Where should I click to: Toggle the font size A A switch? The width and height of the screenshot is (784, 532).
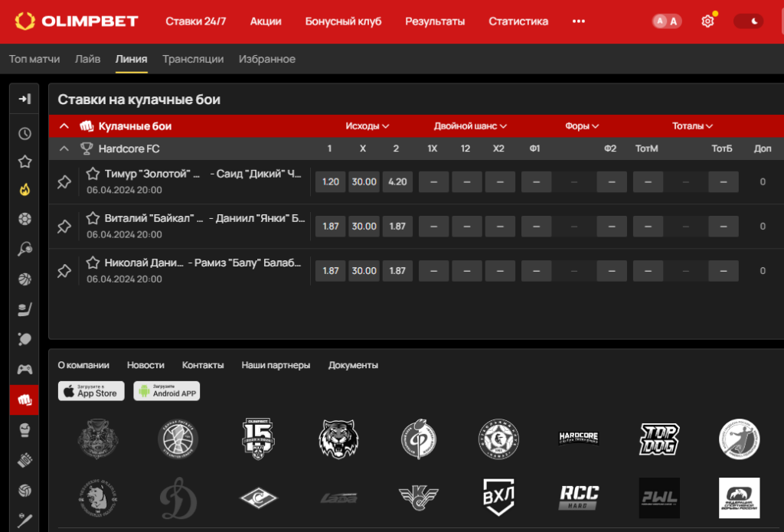667,21
